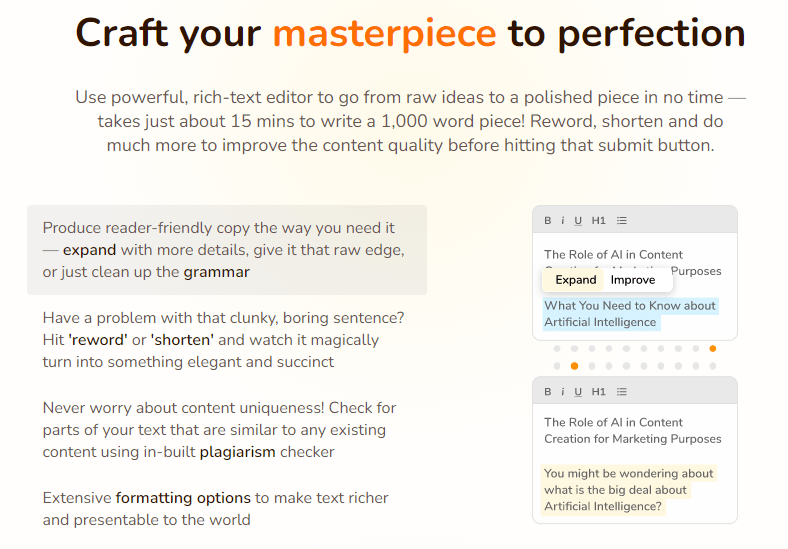Apply underline in the lower editor toolbar

click(x=578, y=391)
